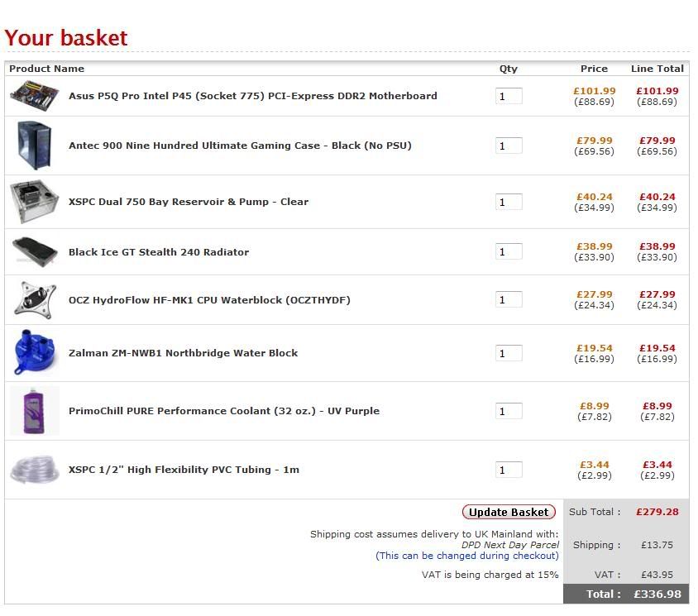698x616 pixels.
Task: Select the quantity box for Black Ice radiator
Action: tap(509, 252)
